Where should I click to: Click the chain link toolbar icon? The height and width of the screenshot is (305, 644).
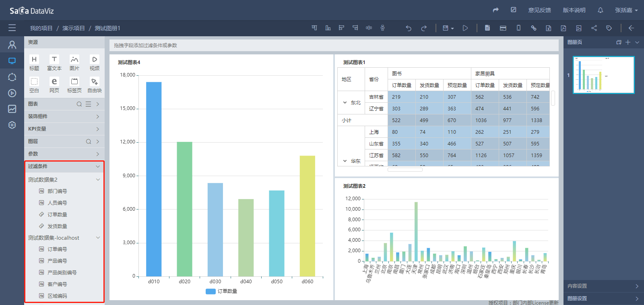point(534,28)
